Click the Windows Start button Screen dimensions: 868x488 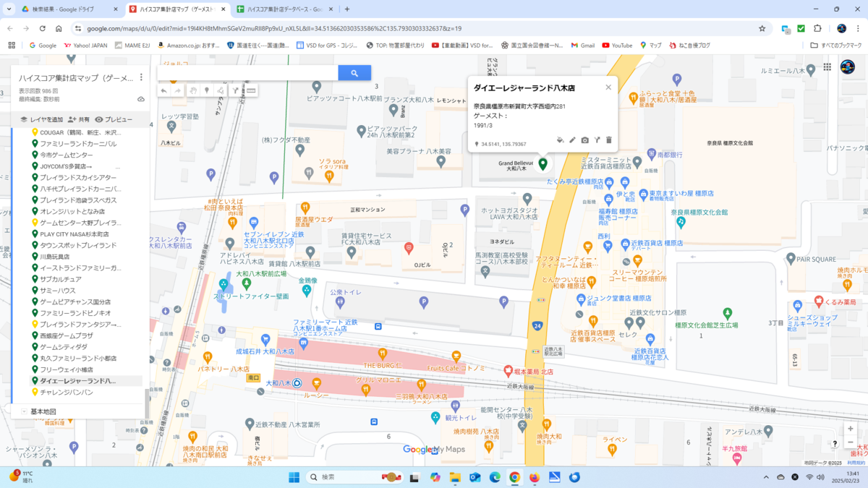click(294, 477)
